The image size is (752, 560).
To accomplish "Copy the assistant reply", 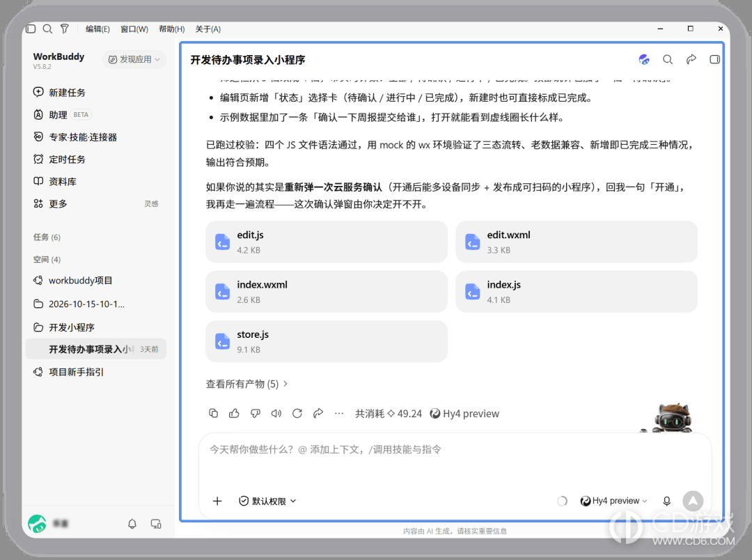I will (x=214, y=413).
